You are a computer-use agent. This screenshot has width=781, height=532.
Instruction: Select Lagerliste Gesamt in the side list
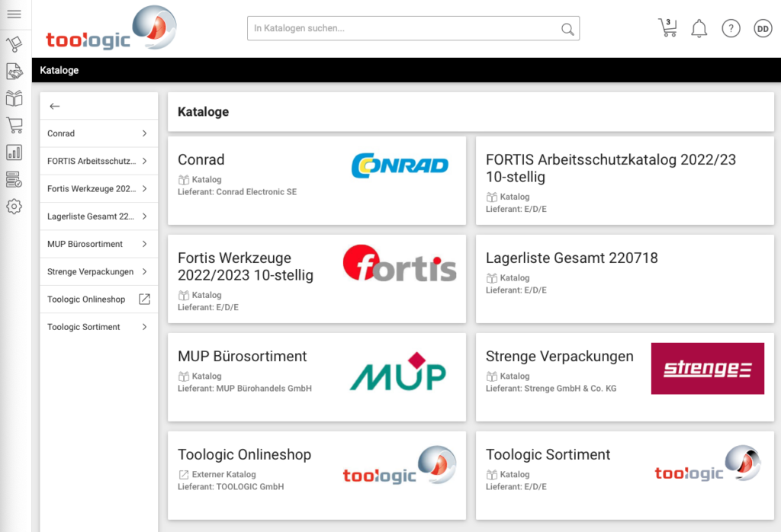click(x=98, y=216)
